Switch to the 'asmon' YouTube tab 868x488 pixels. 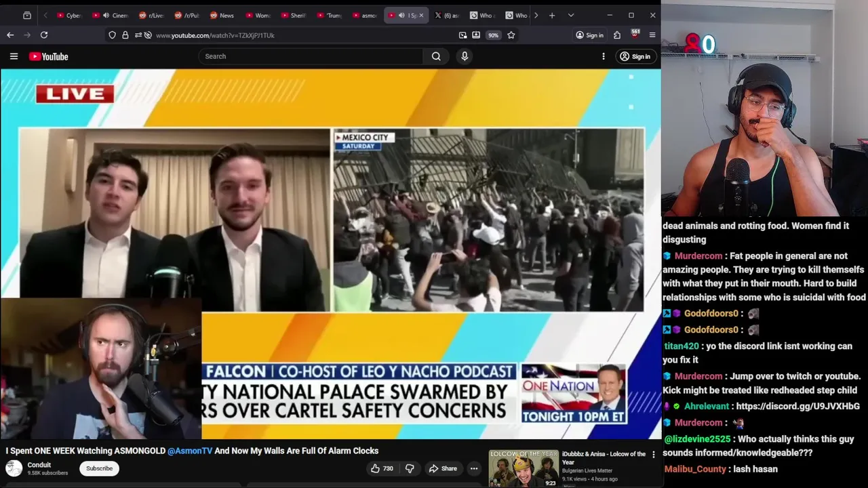(x=365, y=15)
